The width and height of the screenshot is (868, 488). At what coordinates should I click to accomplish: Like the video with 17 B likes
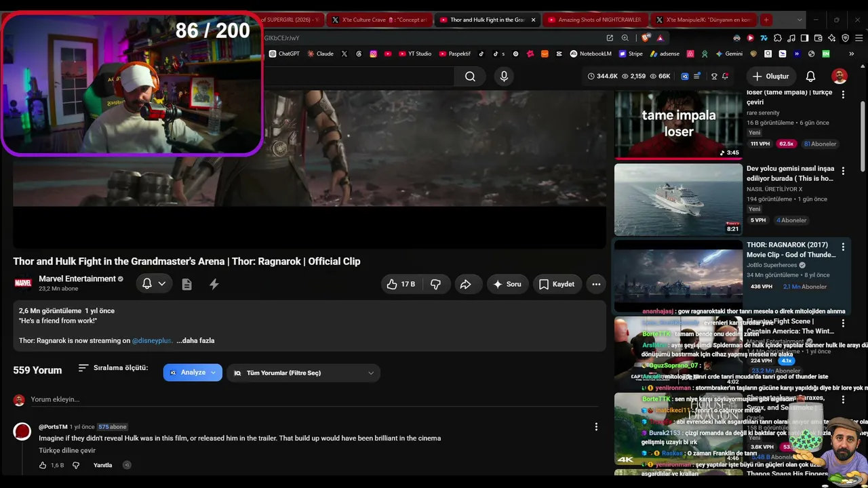click(x=401, y=285)
